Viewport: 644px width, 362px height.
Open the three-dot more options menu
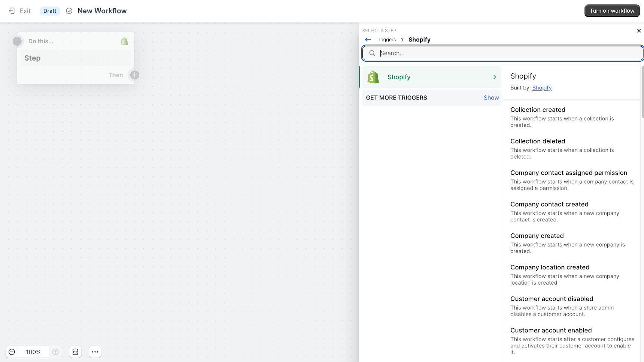tap(95, 352)
